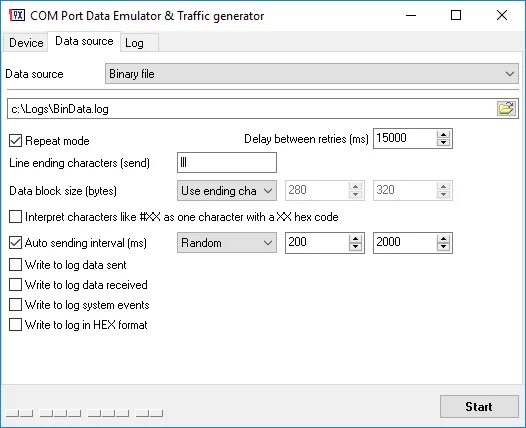Select the Data source tab

pyautogui.click(x=84, y=41)
